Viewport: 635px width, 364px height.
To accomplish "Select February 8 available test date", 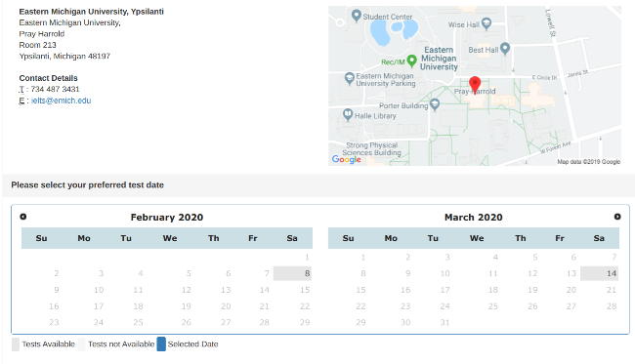I will pos(292,273).
